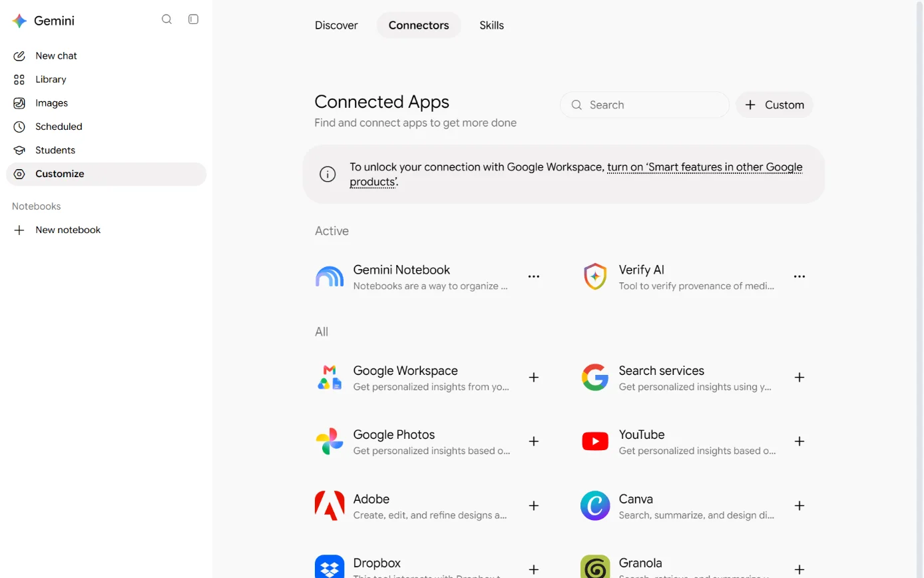
Task: Open Students in the sidebar
Action: point(107,150)
